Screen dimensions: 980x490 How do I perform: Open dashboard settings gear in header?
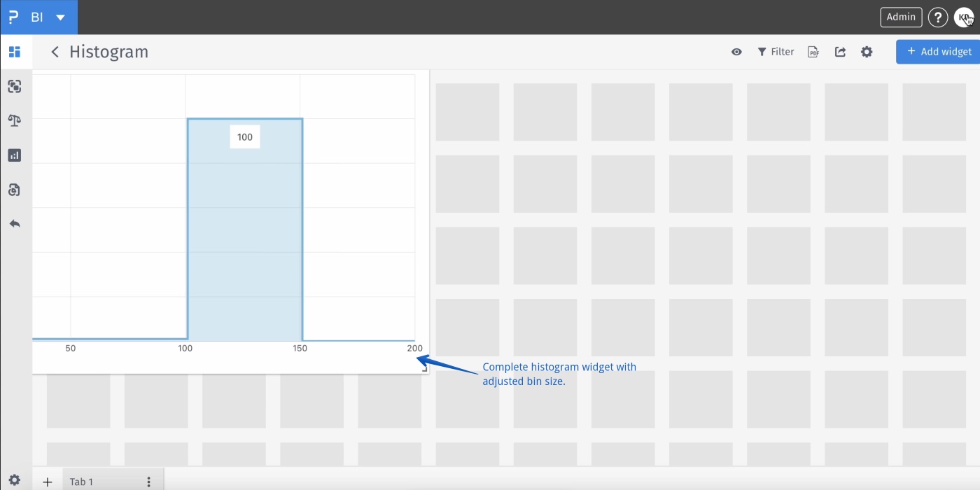click(x=867, y=52)
